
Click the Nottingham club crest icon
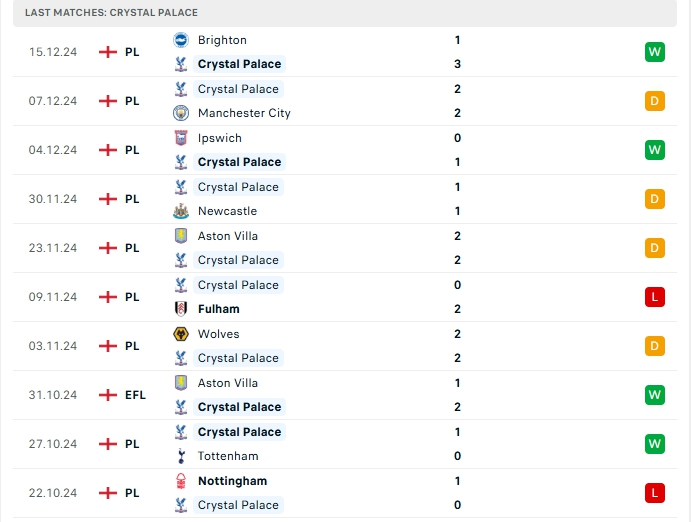181,481
